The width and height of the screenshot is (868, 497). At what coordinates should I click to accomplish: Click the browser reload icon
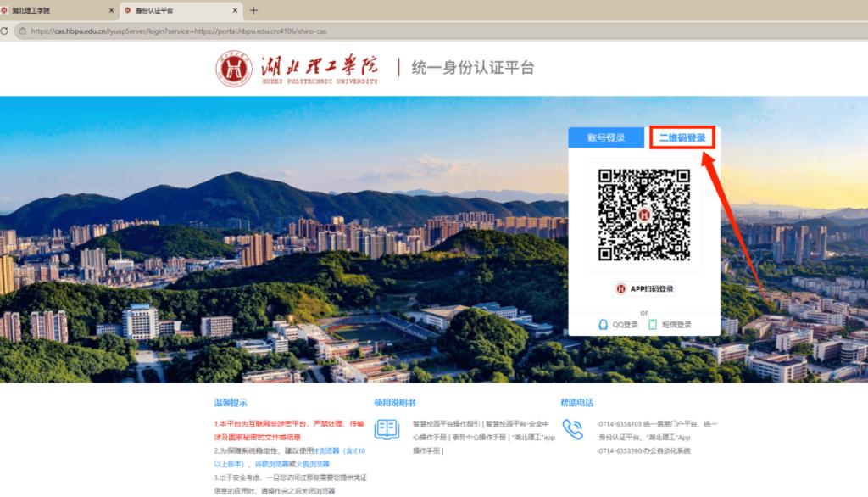coord(4,31)
